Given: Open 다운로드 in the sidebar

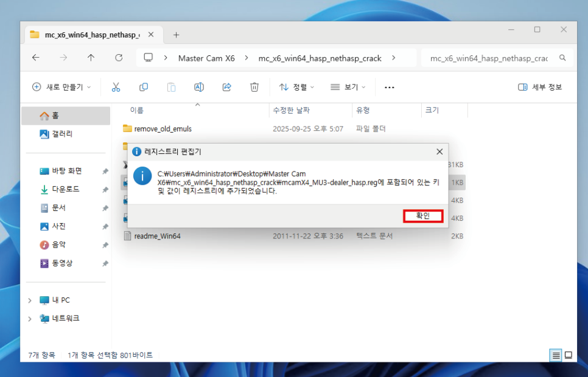Looking at the screenshot, I should [x=66, y=189].
